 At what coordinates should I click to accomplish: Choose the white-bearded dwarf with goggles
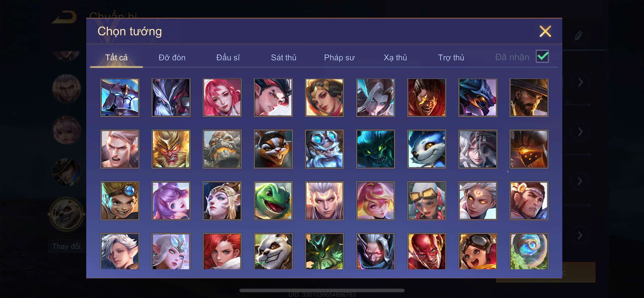click(324, 149)
